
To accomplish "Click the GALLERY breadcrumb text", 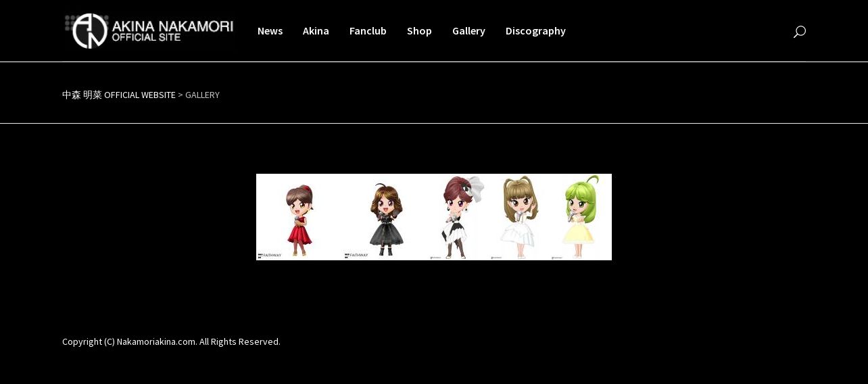I will (x=202, y=95).
